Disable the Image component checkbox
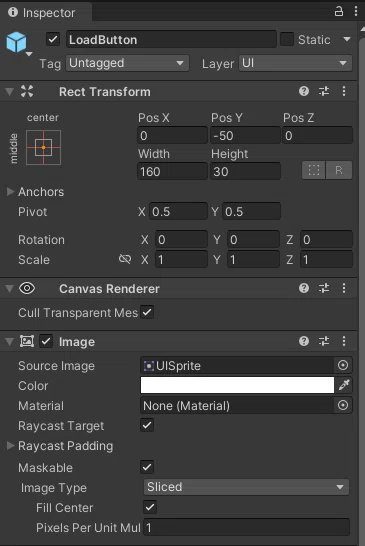The image size is (365, 546). (x=46, y=341)
